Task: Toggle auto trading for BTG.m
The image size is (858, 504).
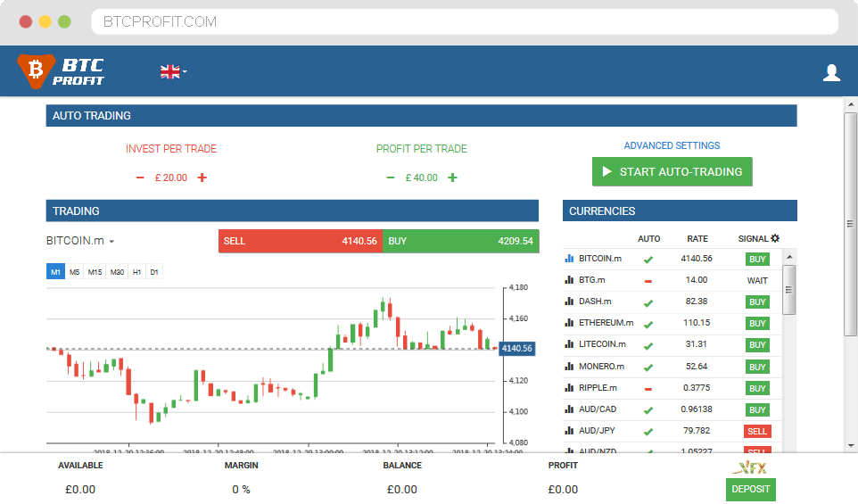Action: click(648, 281)
